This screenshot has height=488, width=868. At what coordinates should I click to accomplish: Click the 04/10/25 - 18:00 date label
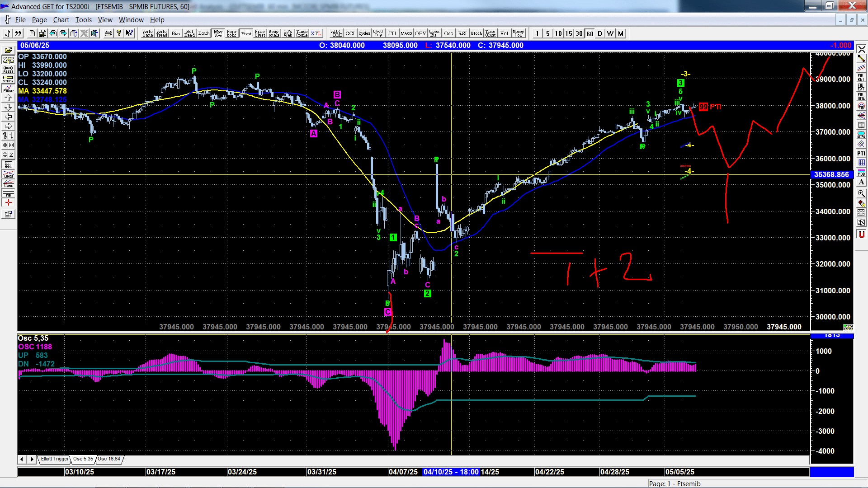click(451, 472)
